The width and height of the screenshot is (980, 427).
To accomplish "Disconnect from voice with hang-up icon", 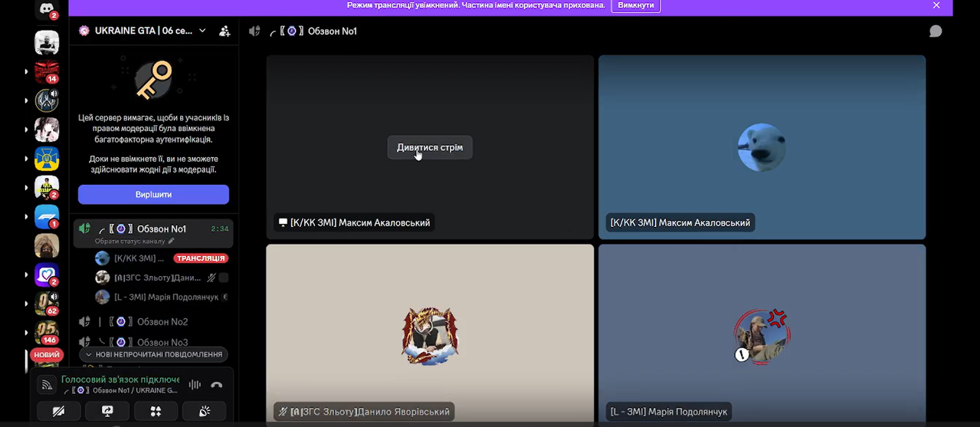I will [x=217, y=385].
